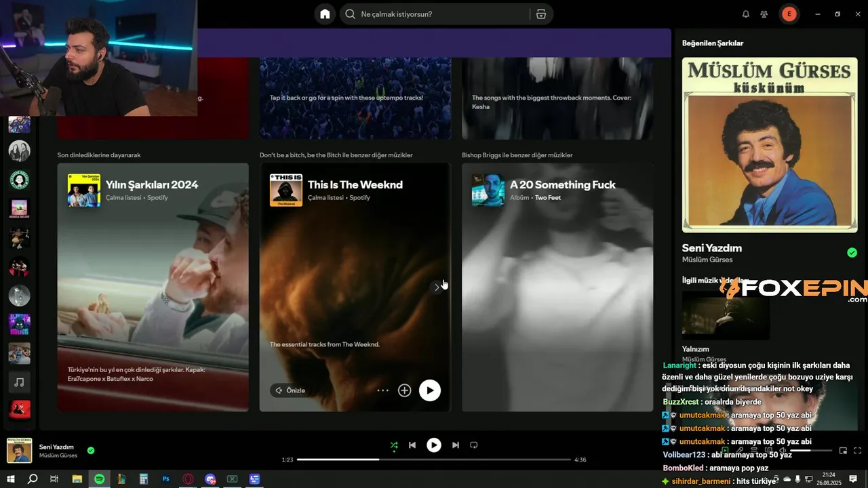Open the notifications bell
The height and width of the screenshot is (488, 868).
[746, 14]
